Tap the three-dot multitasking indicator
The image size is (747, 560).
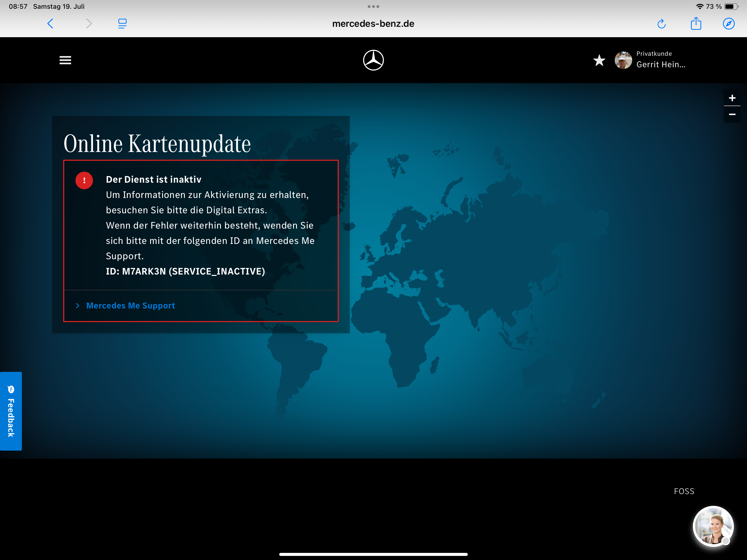pos(373,6)
